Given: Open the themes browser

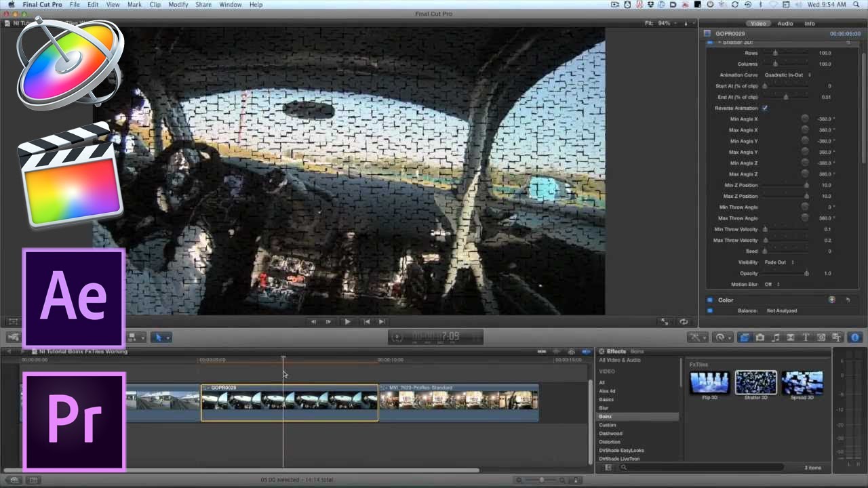Looking at the screenshot, I should (837, 337).
